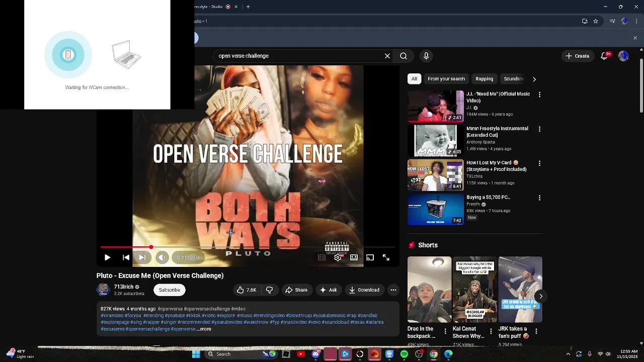
Task: Open options for How I Lost My V-Card
Action: (539, 163)
